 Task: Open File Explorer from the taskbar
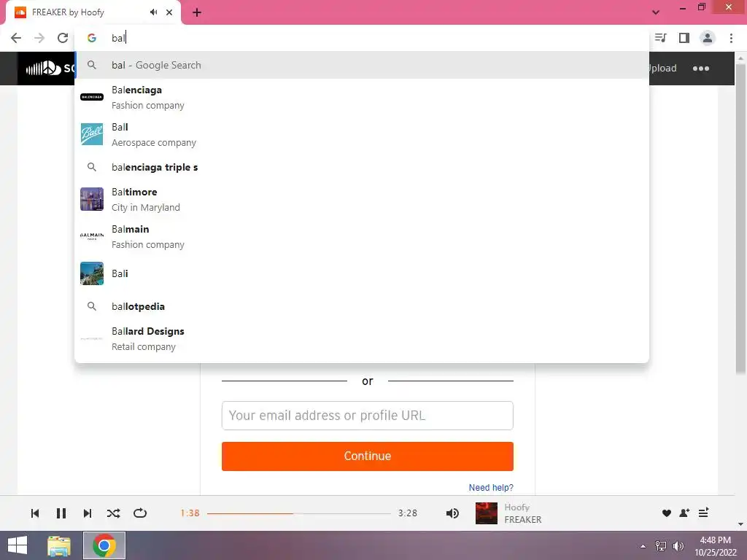59,545
